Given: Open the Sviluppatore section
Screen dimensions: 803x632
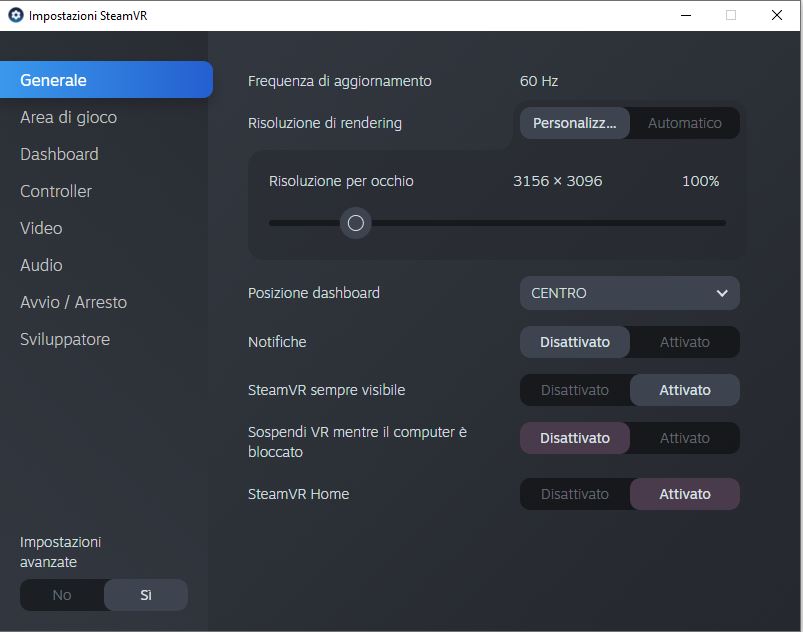Looking at the screenshot, I should click(65, 340).
